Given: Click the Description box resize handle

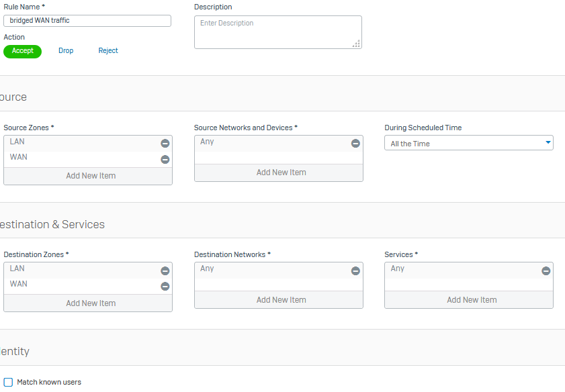Looking at the screenshot, I should click(x=356, y=44).
